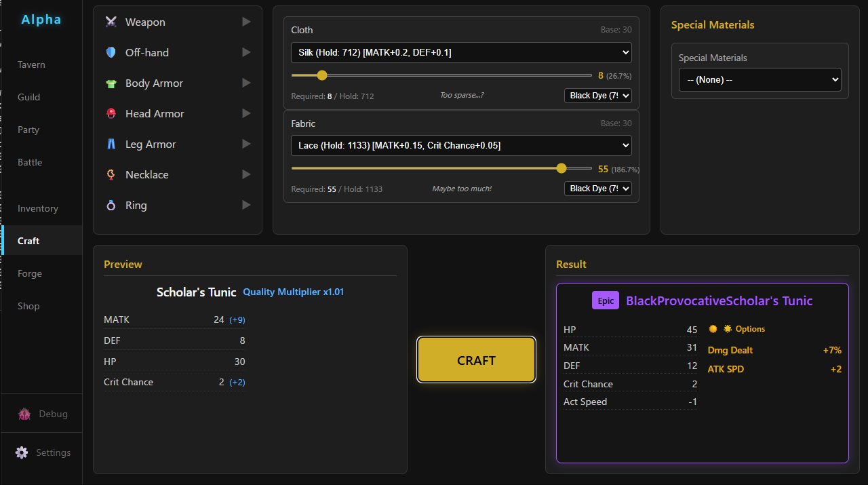Click the ATK SPD option row
Image resolution: width=868 pixels, height=485 pixels.
coord(774,369)
